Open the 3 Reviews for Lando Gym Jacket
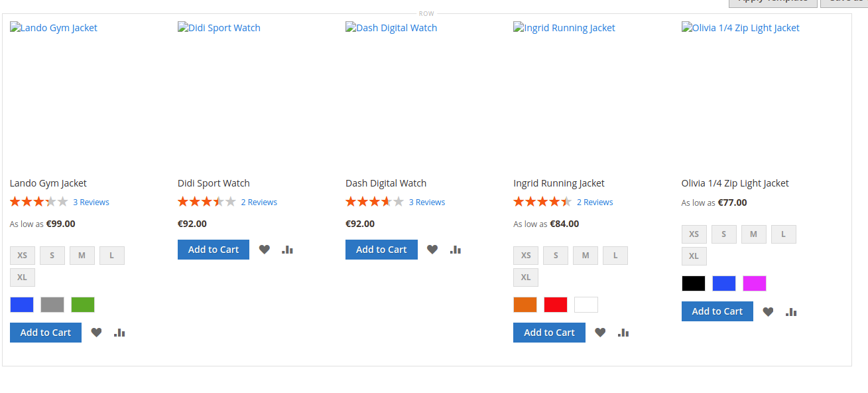This screenshot has height=393, width=868. point(91,201)
